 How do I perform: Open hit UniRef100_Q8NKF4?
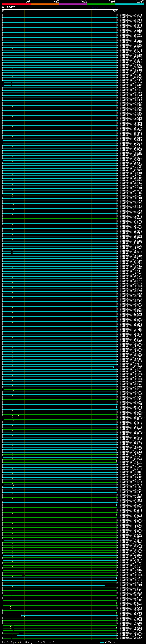click(131, 20)
